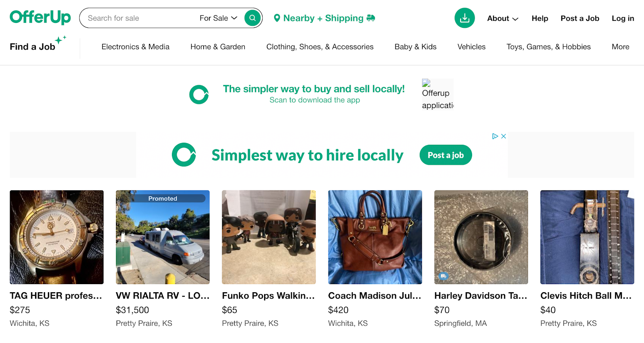This screenshot has width=644, height=343.
Task: Click the AdChoices triangle icon on the ad
Action: [496, 136]
